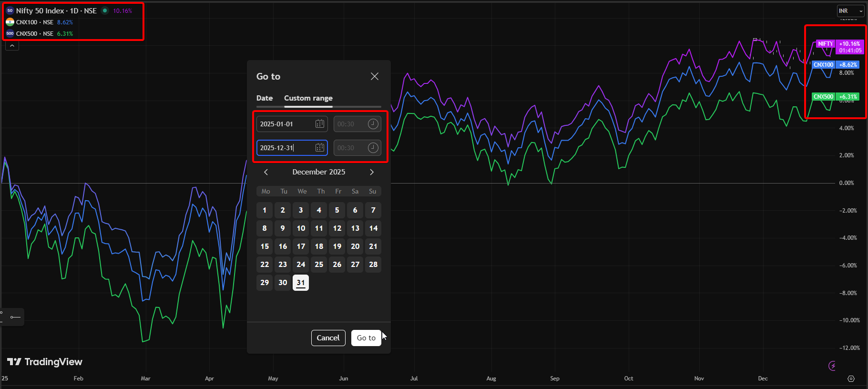The height and width of the screenshot is (389, 868).
Task: Go to previous month in calendar
Action: click(266, 172)
